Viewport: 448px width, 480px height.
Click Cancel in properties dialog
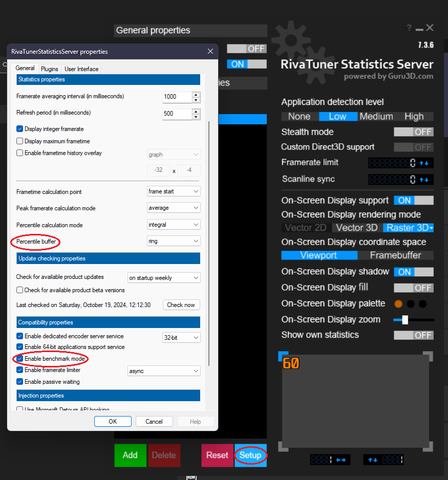[x=154, y=422]
